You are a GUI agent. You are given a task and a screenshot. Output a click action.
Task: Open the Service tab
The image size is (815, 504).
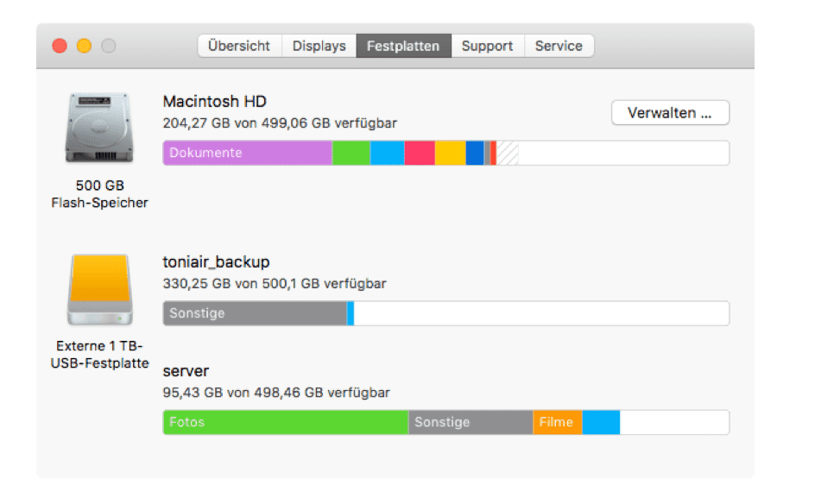click(559, 46)
